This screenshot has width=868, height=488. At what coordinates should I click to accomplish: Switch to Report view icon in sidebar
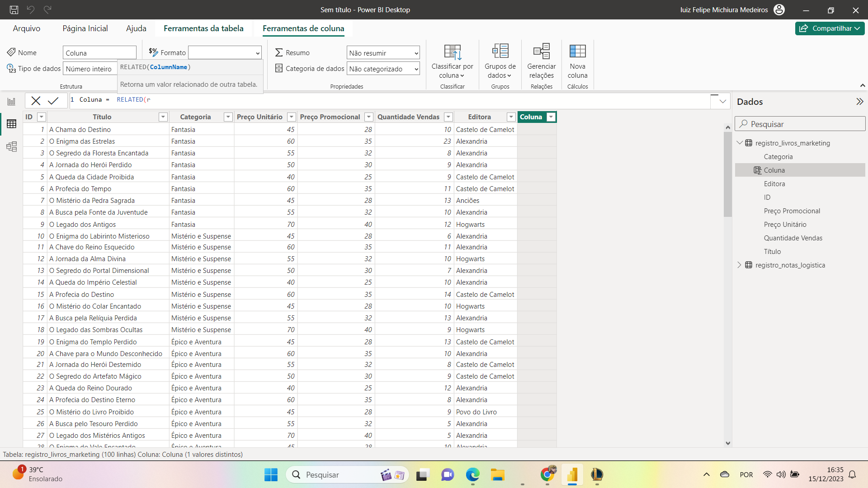(x=11, y=101)
